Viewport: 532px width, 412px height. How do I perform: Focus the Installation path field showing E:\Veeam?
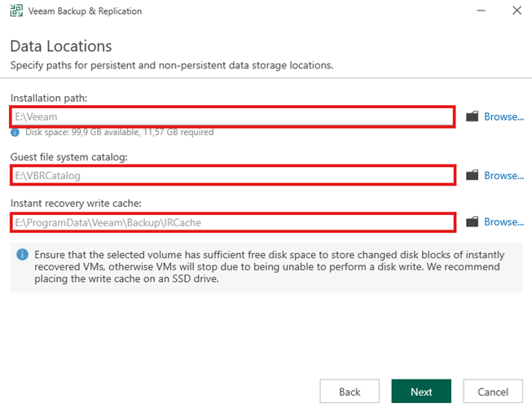[232, 116]
